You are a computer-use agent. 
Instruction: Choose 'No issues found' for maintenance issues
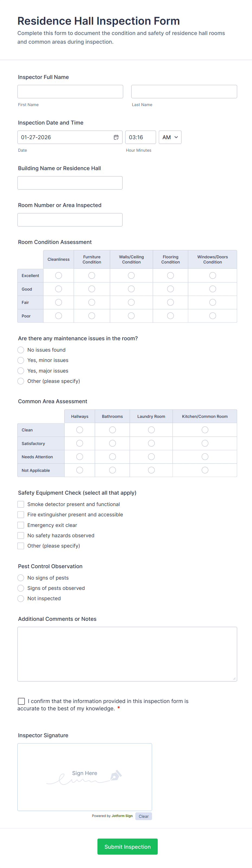21,350
